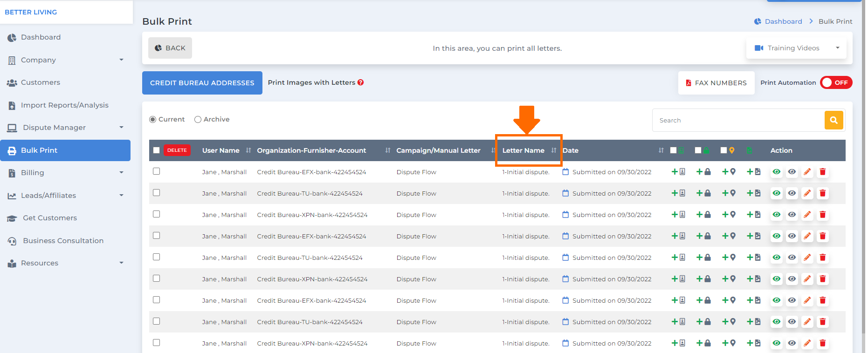
Task: Expand the Resources sidebar menu
Action: pyautogui.click(x=65, y=263)
